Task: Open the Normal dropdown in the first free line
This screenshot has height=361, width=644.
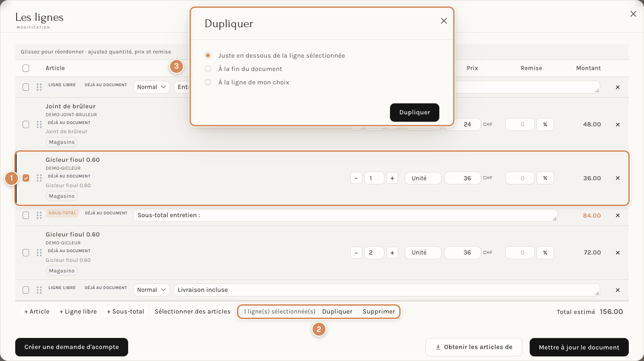Action: click(x=152, y=87)
